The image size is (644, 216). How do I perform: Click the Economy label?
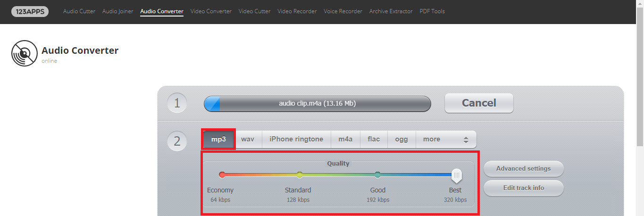pos(220,191)
